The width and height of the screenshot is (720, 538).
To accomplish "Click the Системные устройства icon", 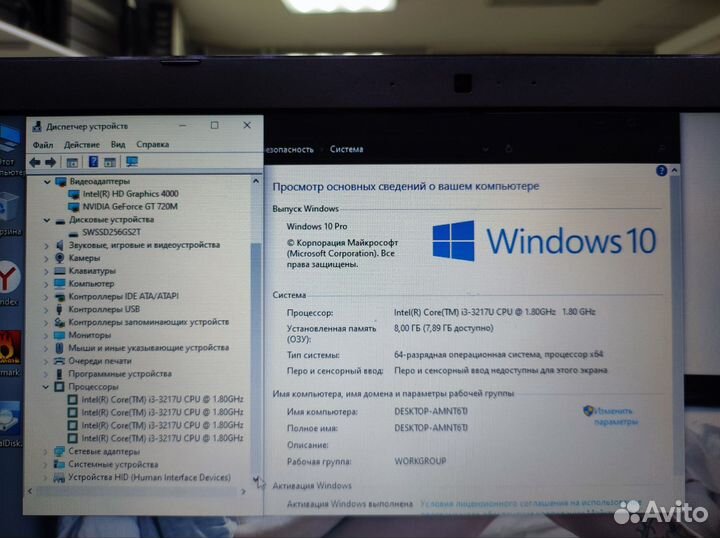I will click(59, 464).
